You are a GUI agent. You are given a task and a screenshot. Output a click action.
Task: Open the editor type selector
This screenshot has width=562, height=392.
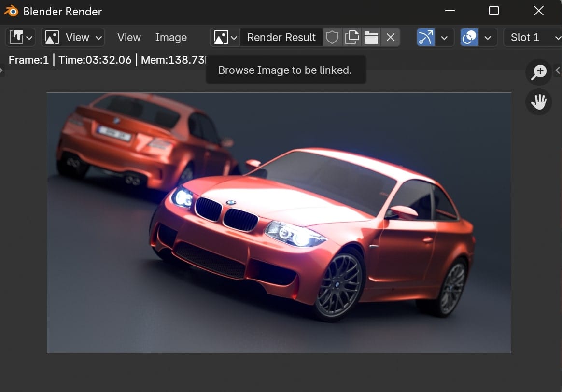click(20, 37)
